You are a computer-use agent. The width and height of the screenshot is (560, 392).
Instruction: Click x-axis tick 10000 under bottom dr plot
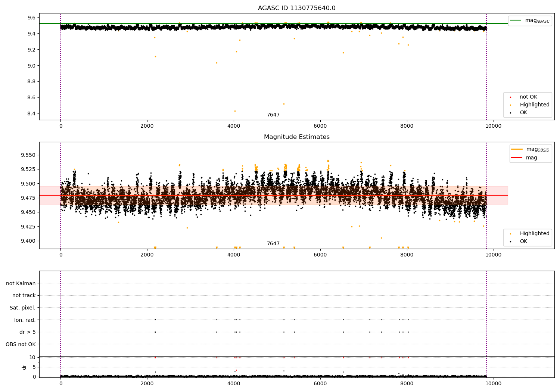(494, 384)
